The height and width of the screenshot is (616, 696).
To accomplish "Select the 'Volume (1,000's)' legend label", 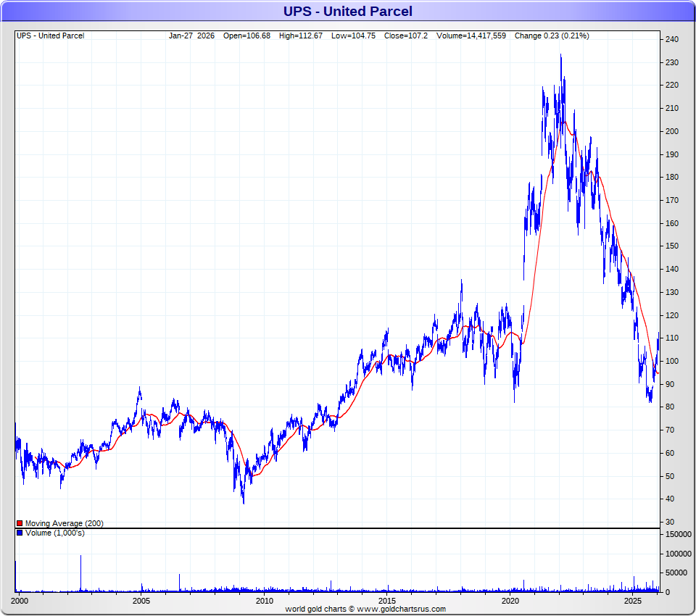I will coord(55,533).
